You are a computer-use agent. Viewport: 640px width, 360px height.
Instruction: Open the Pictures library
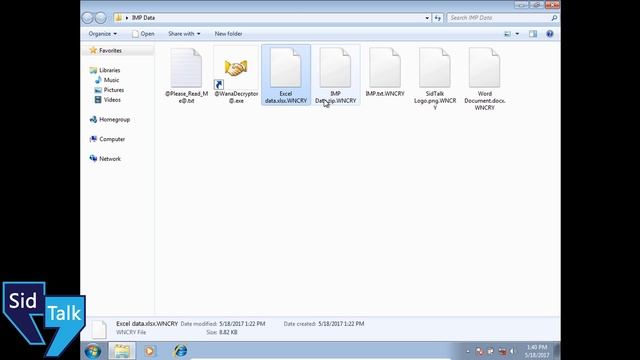pyautogui.click(x=113, y=90)
